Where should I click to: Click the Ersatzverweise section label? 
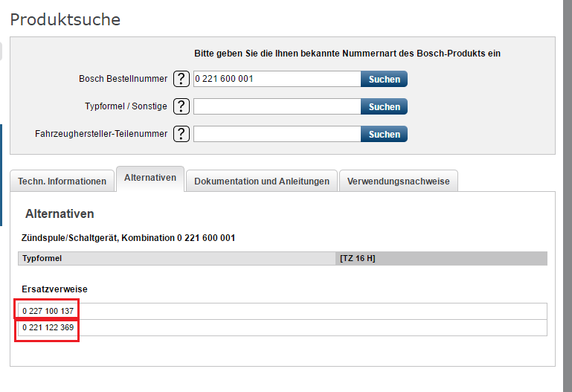click(54, 289)
